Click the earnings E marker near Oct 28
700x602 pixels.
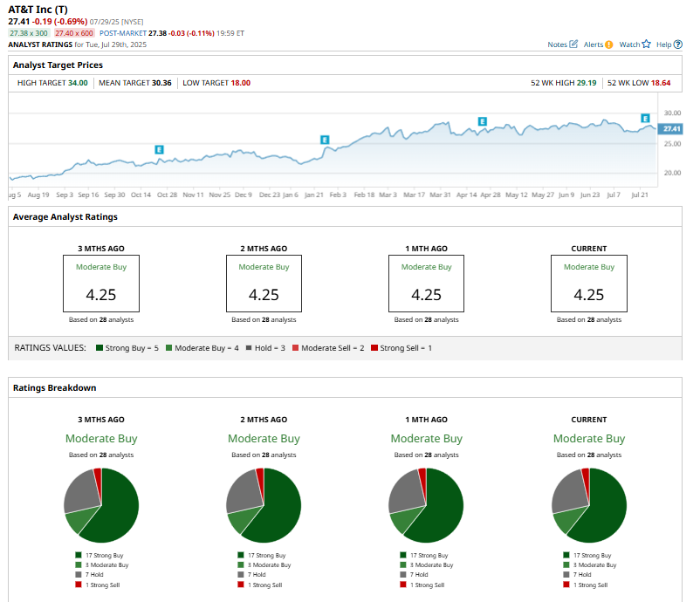click(x=159, y=149)
